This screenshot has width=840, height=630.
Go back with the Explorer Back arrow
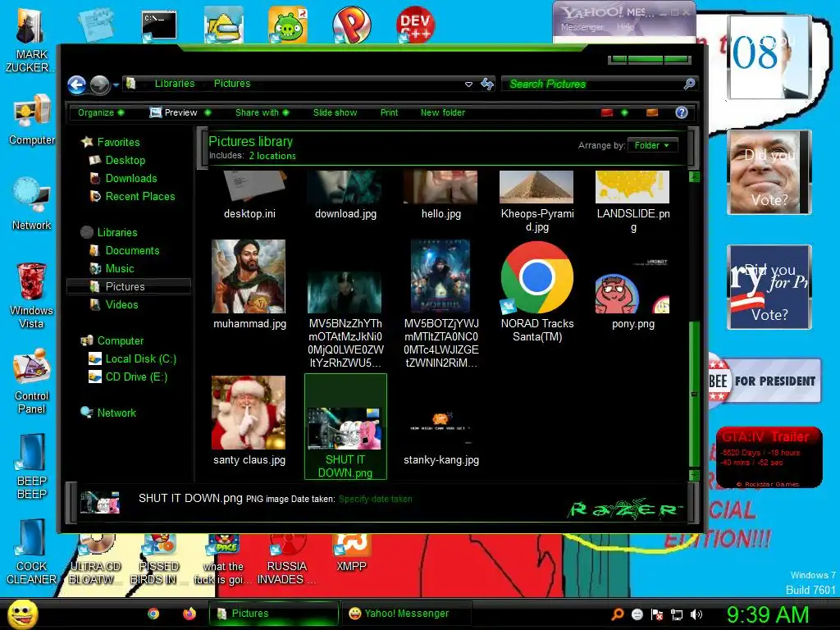pos(76,84)
